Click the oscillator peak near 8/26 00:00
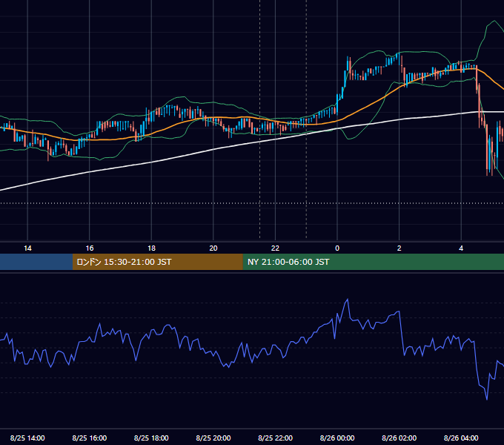 pyautogui.click(x=347, y=300)
